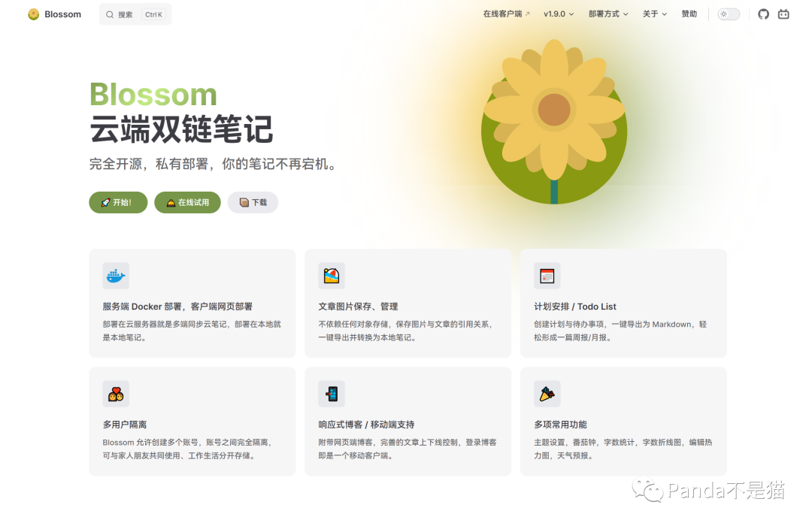812x526 pixels.
Task: Toggle the light/dark theme switch
Action: click(729, 14)
